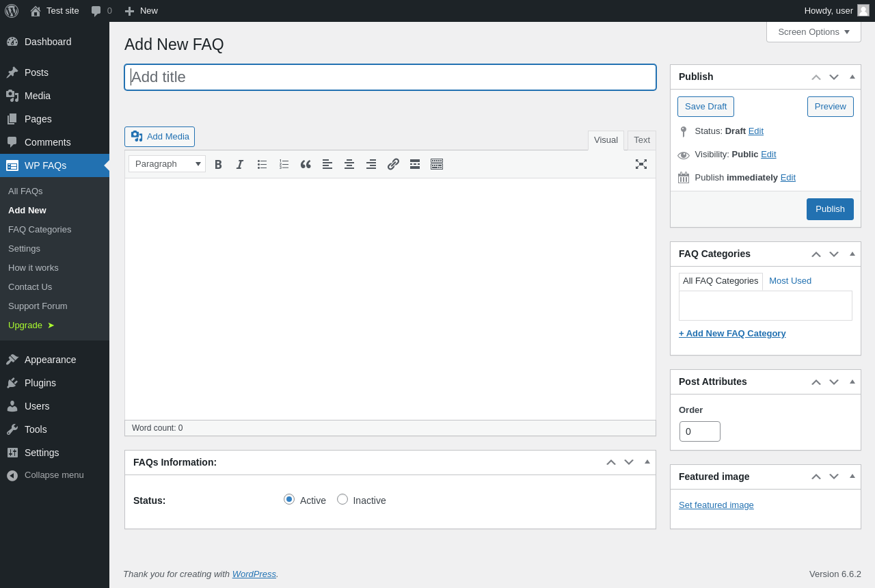Toggle the FAQ Categories panel collapse triangle

pyautogui.click(x=852, y=254)
